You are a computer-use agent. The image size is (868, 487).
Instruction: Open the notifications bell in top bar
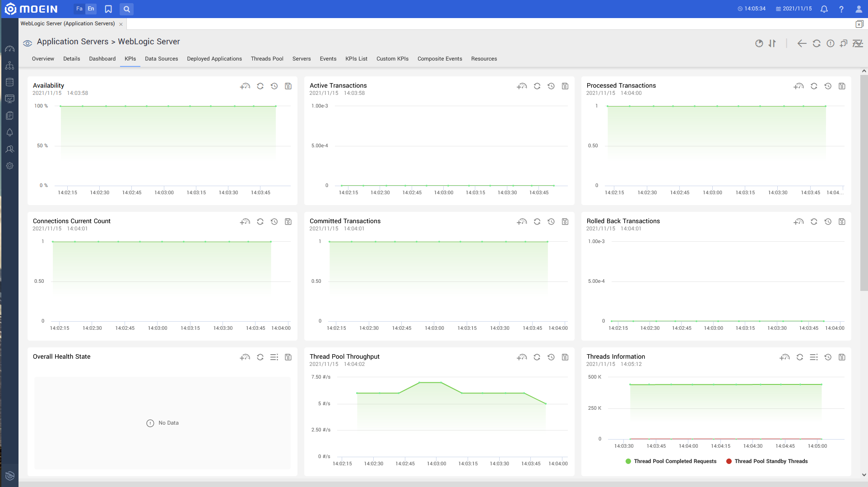(x=824, y=9)
